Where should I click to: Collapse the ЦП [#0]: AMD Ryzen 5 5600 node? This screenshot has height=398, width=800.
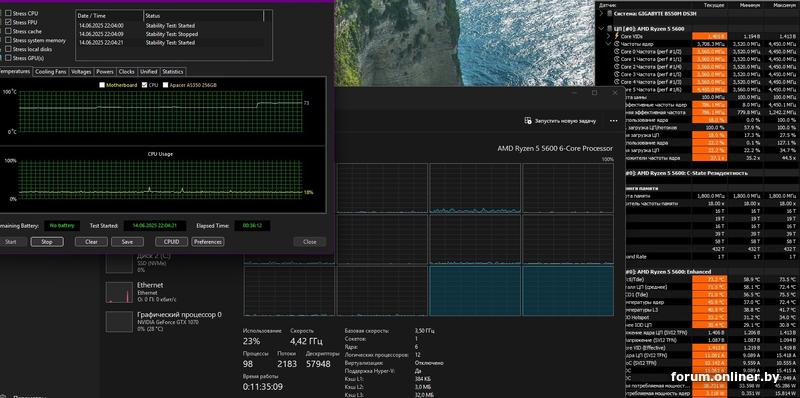point(602,29)
